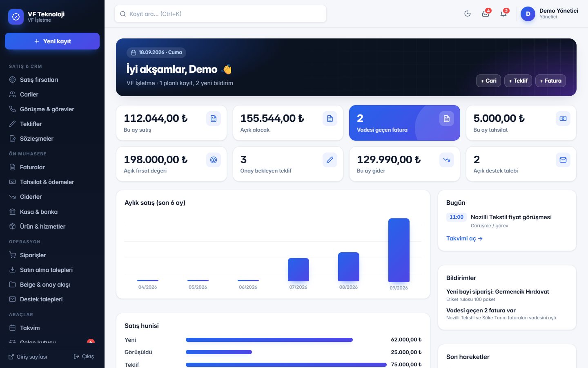Open the inbox icon with 4 badge

point(486,13)
